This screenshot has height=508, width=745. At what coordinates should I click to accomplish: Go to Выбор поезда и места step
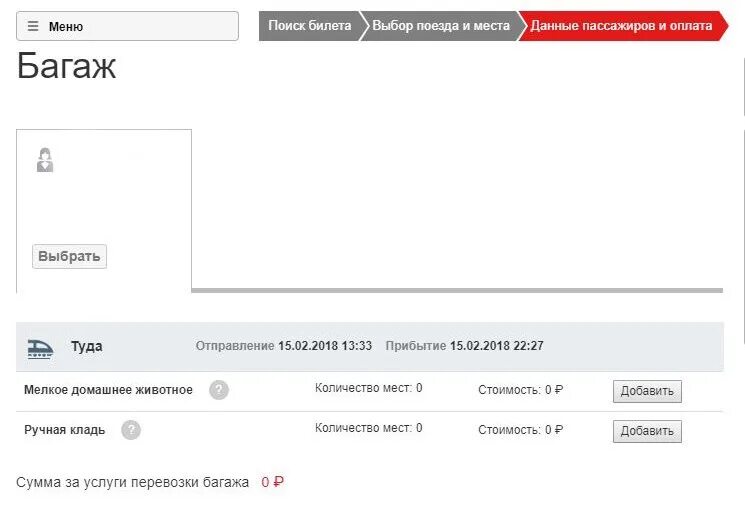coord(441,26)
